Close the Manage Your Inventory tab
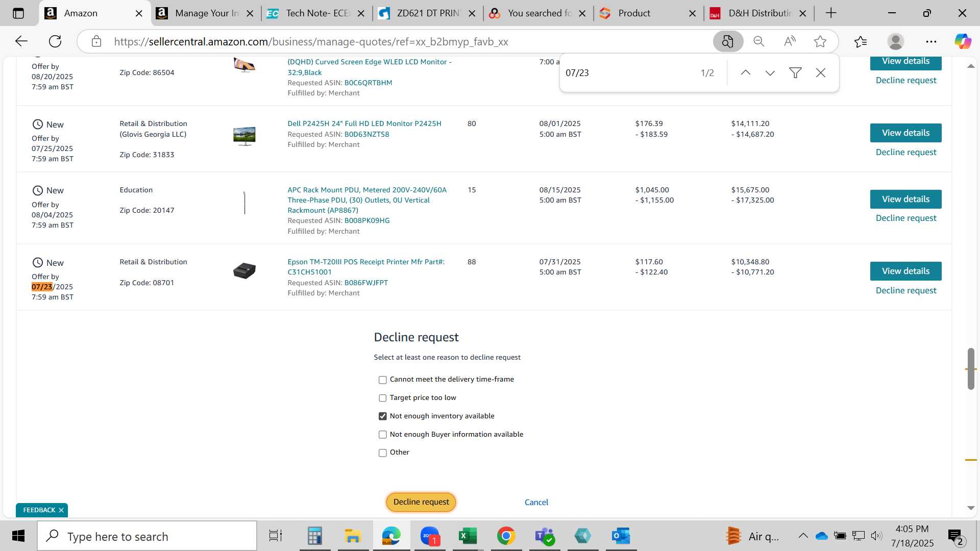This screenshot has height=551, width=980. point(250,14)
